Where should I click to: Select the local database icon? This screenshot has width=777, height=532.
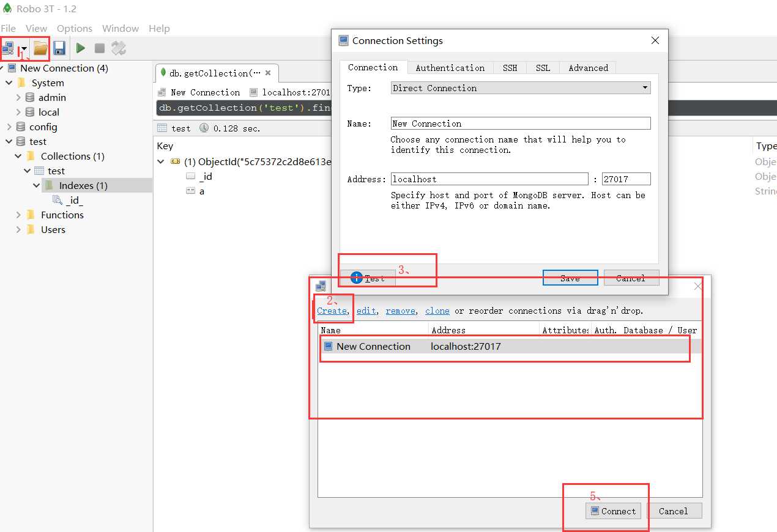pos(30,112)
